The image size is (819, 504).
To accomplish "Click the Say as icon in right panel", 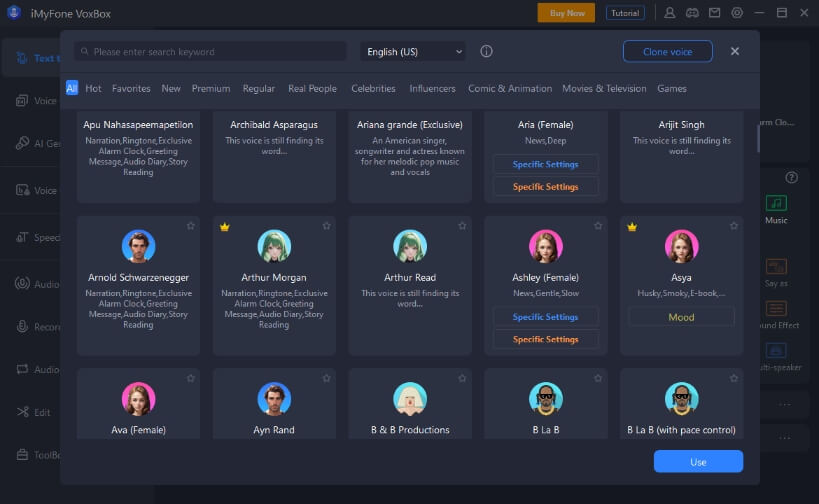I will tap(776, 266).
